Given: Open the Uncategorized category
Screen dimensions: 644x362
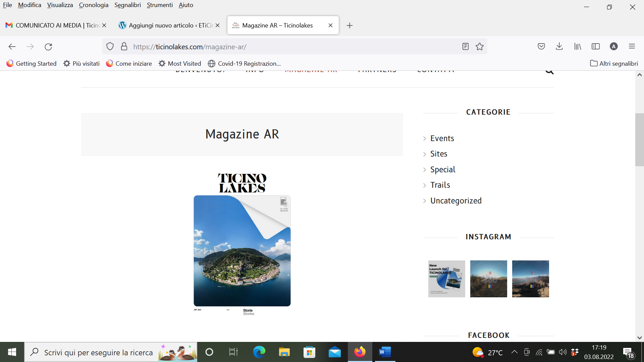Looking at the screenshot, I should coord(456,201).
